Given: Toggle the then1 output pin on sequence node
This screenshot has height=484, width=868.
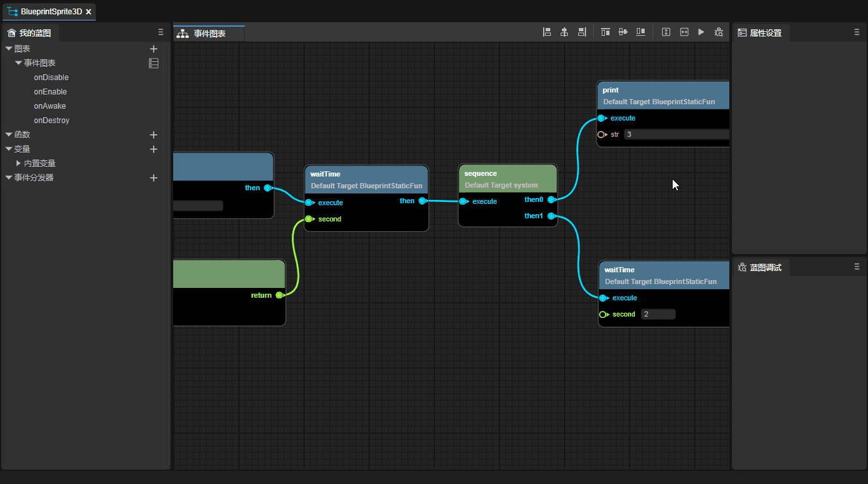Looking at the screenshot, I should [551, 216].
